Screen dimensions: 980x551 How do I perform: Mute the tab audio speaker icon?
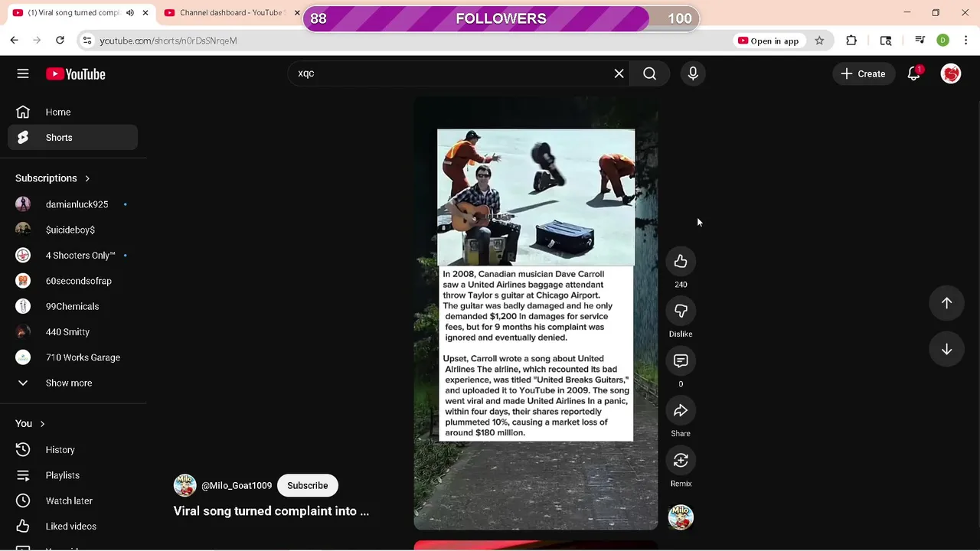pos(130,13)
